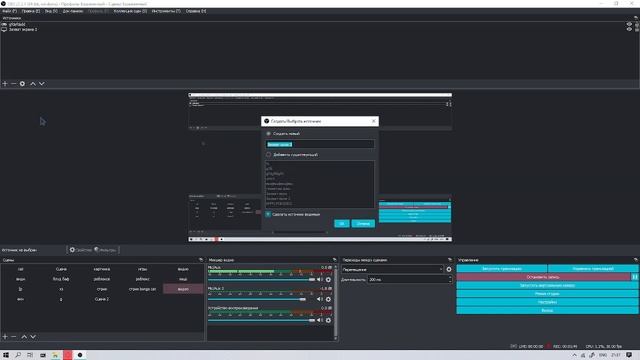This screenshot has width=640, height=360.
Task: Open Task View on taskbar
Action: click(30, 355)
